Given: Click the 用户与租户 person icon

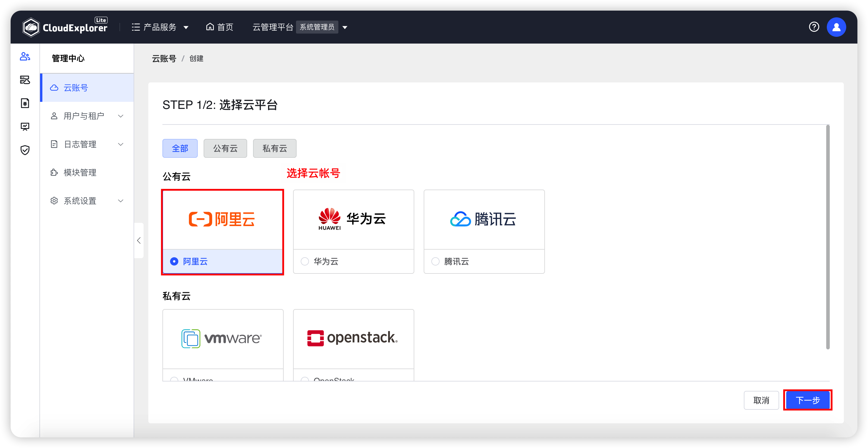Looking at the screenshot, I should tap(54, 116).
